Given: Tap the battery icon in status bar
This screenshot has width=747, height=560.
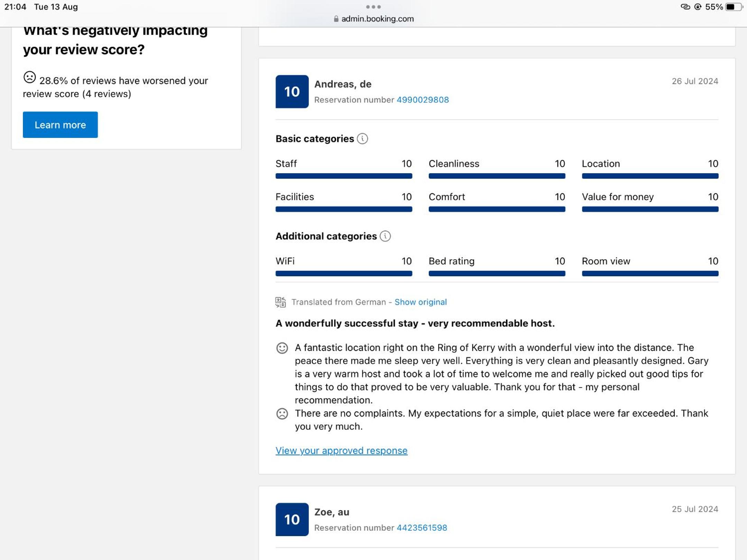Looking at the screenshot, I should 734,7.
